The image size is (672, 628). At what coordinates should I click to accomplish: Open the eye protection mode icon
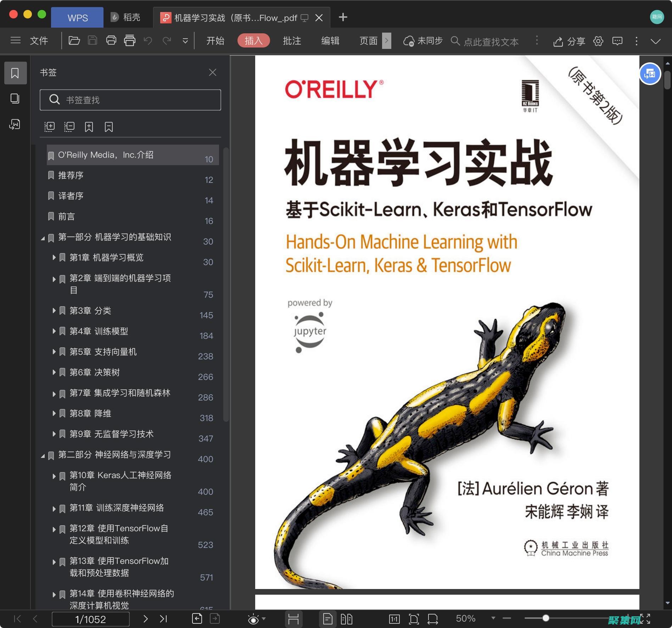[x=254, y=619]
